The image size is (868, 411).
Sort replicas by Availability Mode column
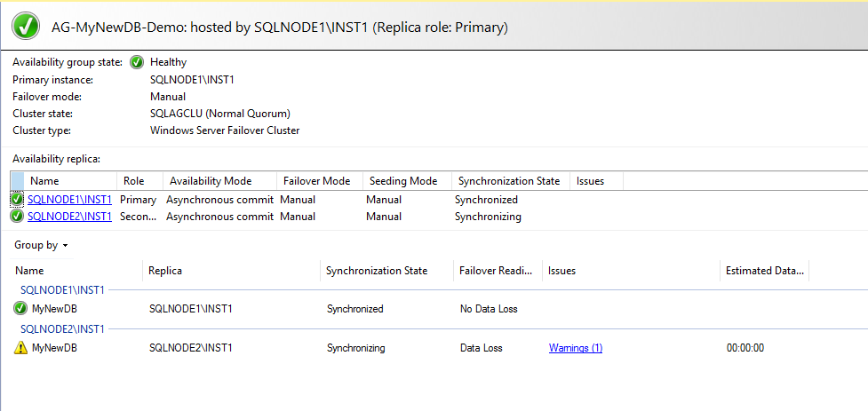pos(211,181)
